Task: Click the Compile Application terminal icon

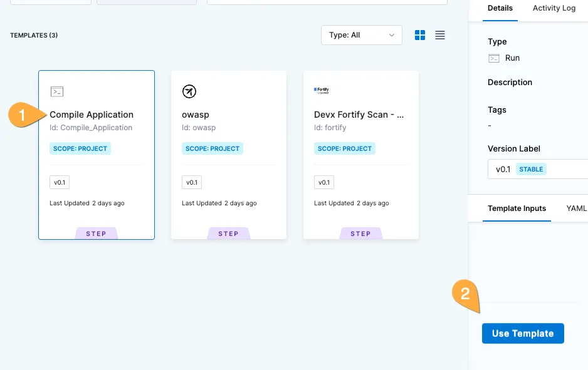Action: [x=57, y=92]
